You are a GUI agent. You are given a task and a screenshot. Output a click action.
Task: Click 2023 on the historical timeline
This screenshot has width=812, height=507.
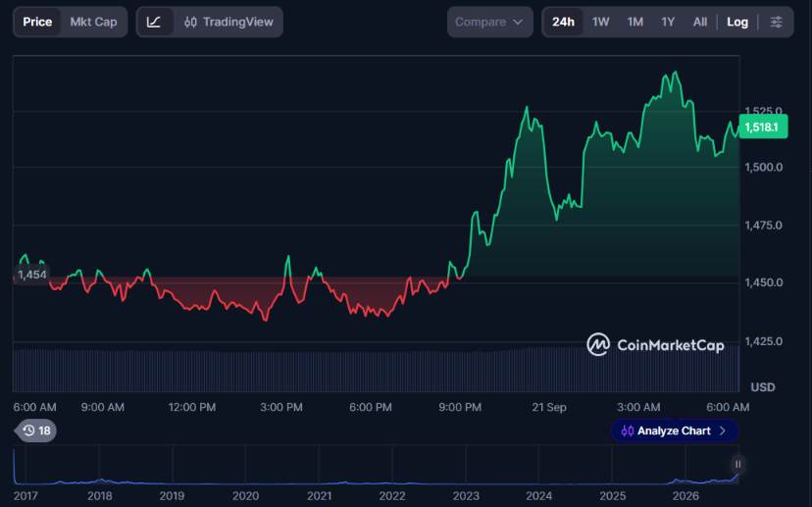(x=466, y=496)
